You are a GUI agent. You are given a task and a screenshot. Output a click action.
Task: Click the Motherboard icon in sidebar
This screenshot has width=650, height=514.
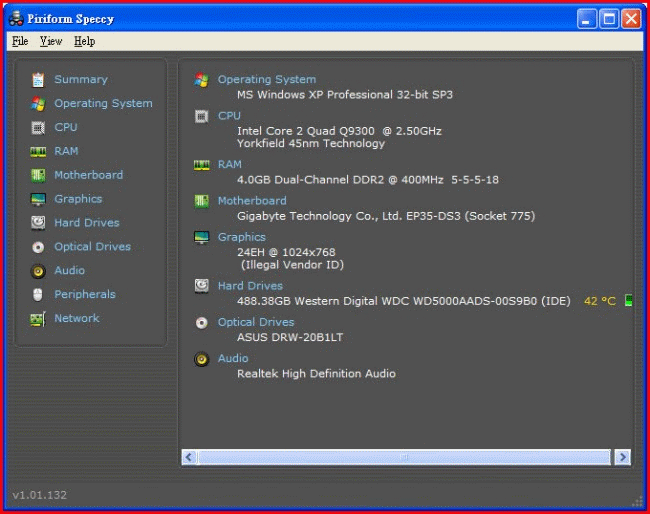click(x=38, y=176)
